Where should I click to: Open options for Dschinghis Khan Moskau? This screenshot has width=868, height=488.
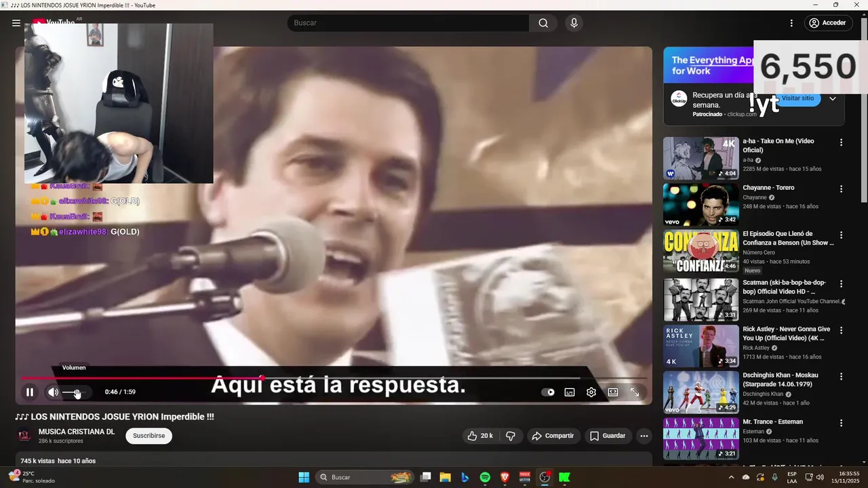click(x=841, y=376)
